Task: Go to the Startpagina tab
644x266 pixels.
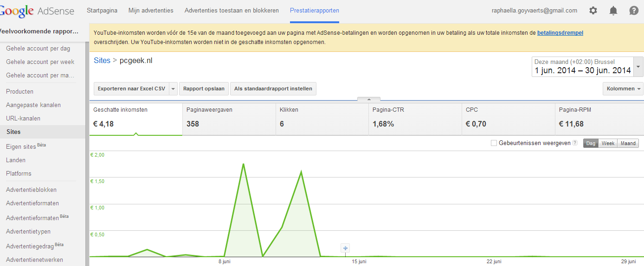Action: (x=102, y=10)
